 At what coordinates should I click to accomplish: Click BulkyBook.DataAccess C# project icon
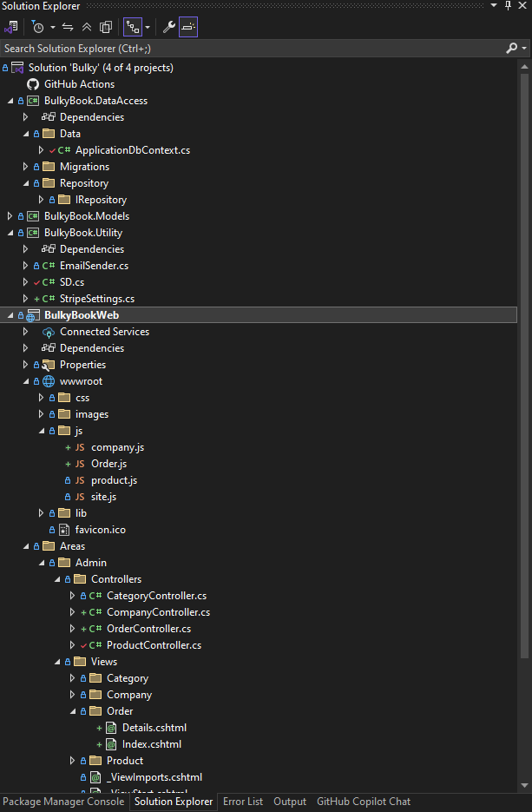pos(33,101)
